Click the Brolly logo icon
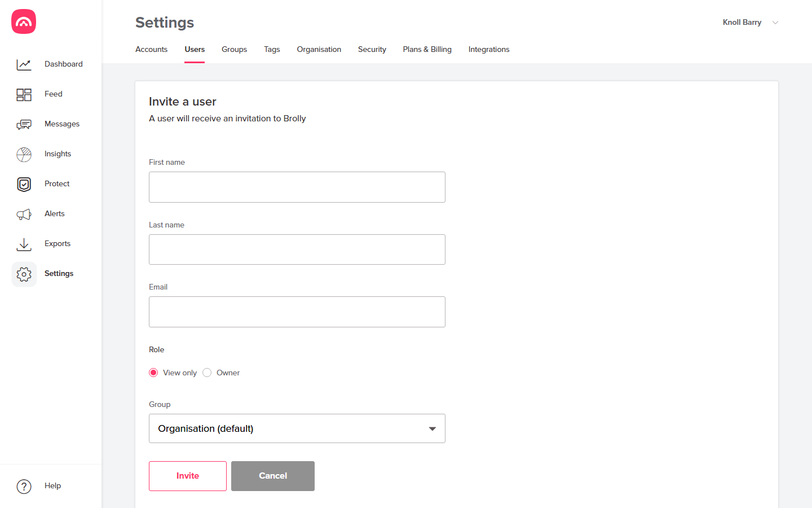The width and height of the screenshot is (812, 508). coord(24,21)
